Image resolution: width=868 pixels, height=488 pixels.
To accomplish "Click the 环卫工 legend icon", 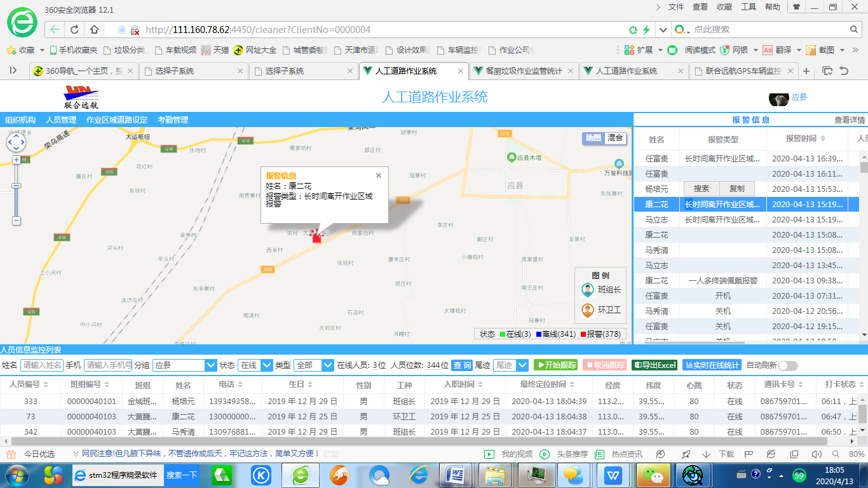I will [x=588, y=310].
